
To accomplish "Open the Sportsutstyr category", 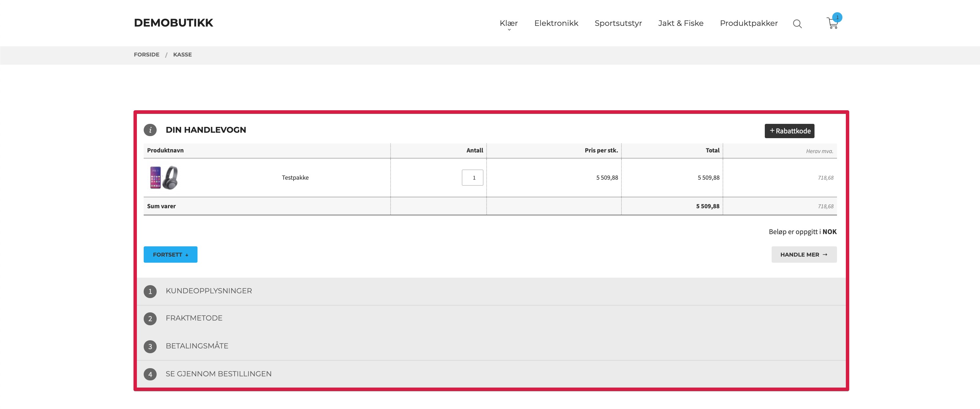I will pos(618,23).
